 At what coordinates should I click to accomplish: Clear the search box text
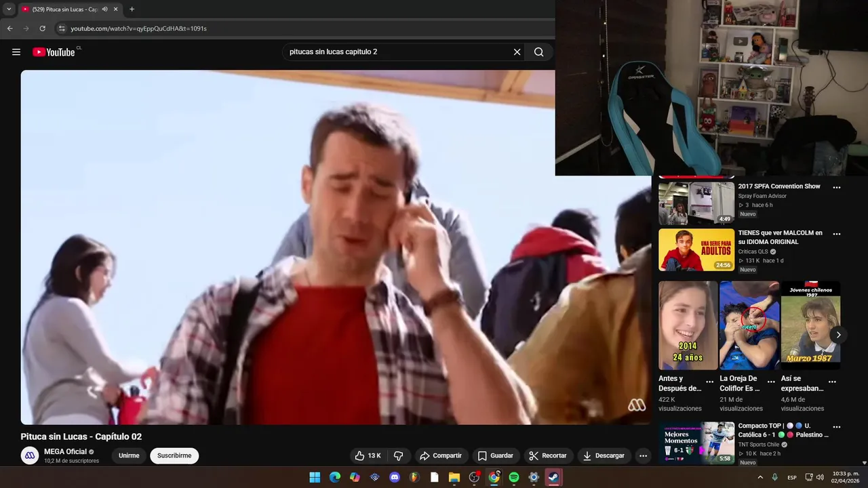click(517, 52)
